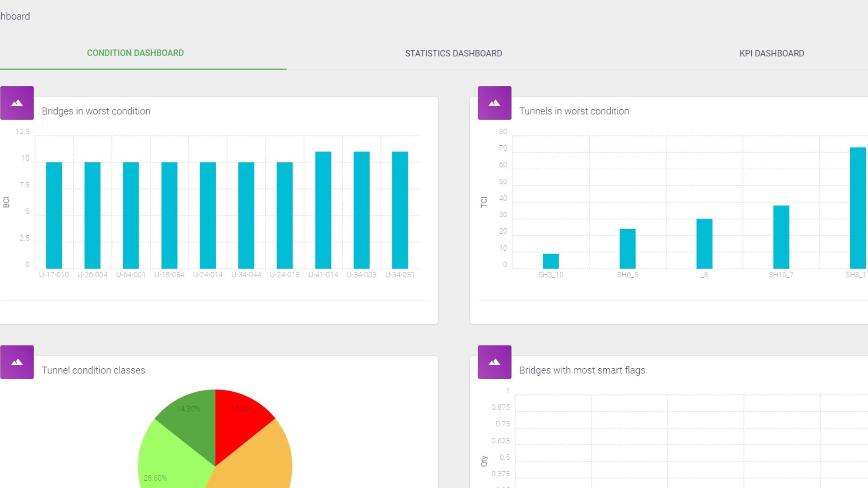Click the SH10_7 axis label

coord(781,275)
